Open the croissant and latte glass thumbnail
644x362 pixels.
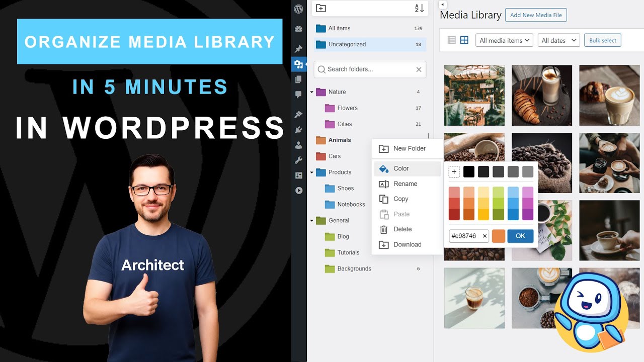tap(542, 96)
